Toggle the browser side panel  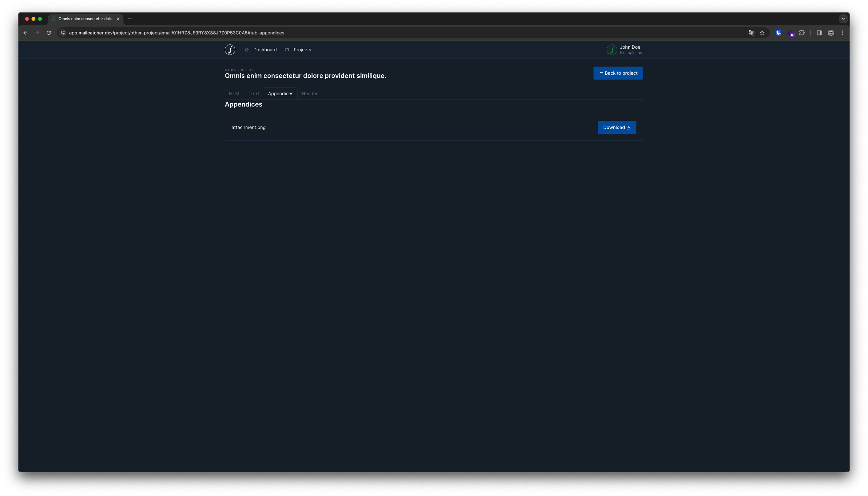[819, 33]
